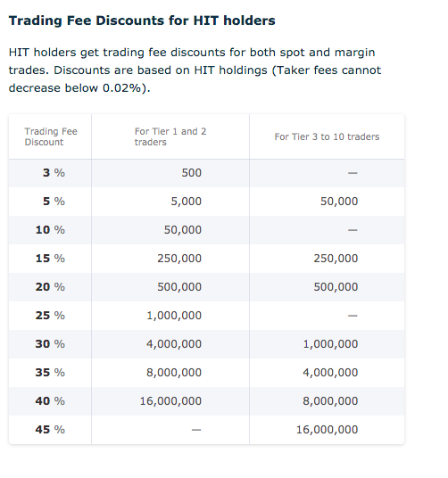Click the 4,000,000 value in the 30 % row

[174, 344]
